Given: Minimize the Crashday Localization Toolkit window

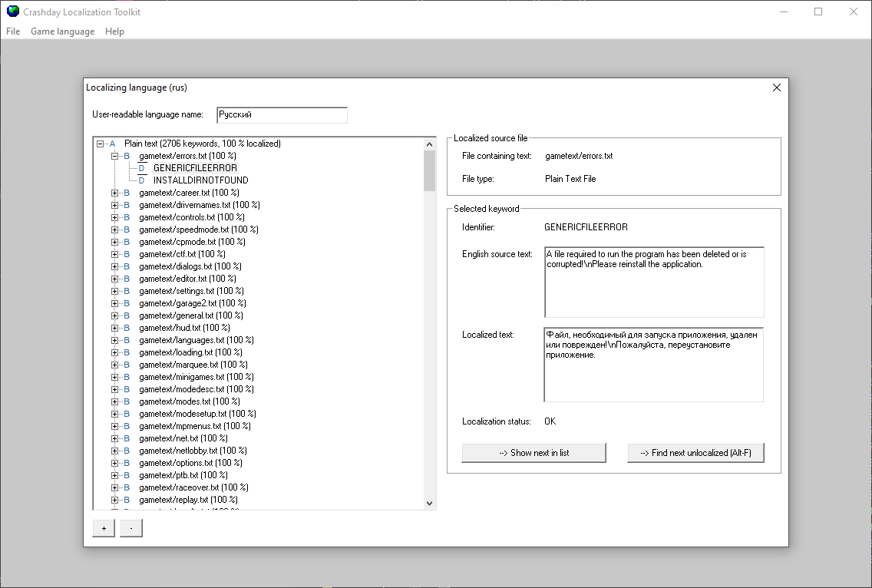Looking at the screenshot, I should point(784,12).
